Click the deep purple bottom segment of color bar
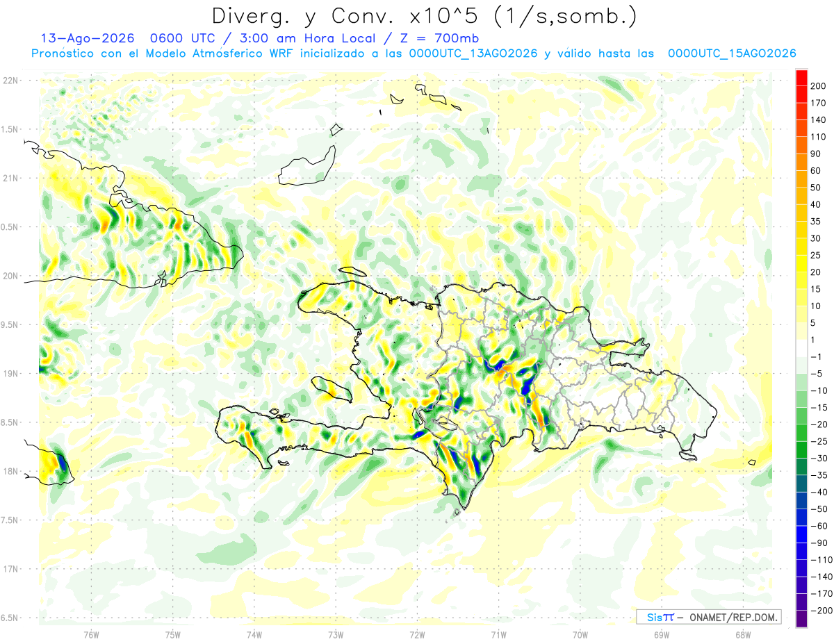 click(x=801, y=619)
